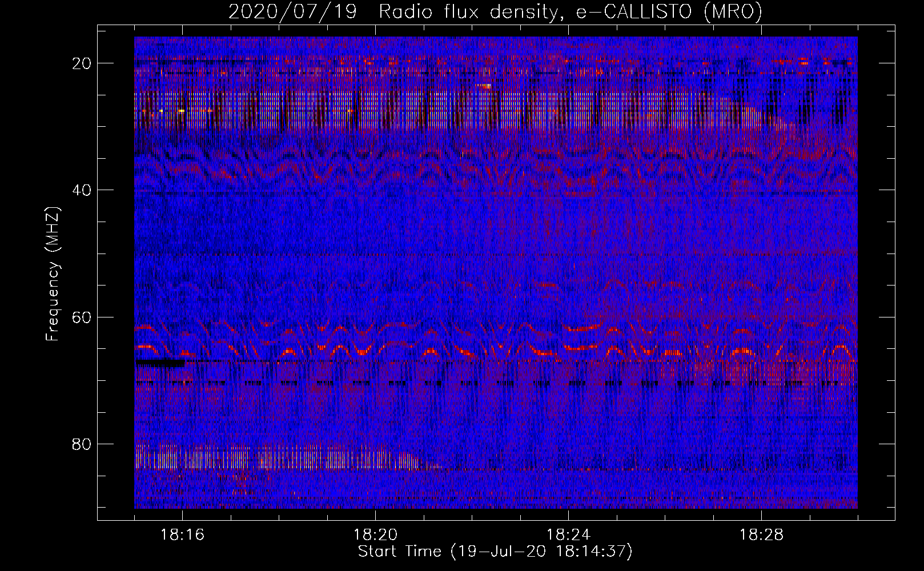
Task: Click the 18:20 time tick label
Action: point(375,535)
